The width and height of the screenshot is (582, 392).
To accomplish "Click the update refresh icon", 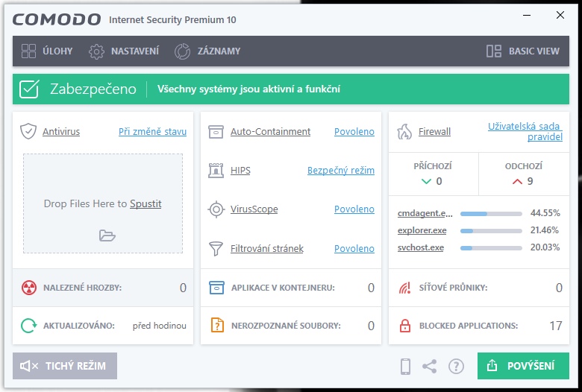I will click(x=29, y=326).
